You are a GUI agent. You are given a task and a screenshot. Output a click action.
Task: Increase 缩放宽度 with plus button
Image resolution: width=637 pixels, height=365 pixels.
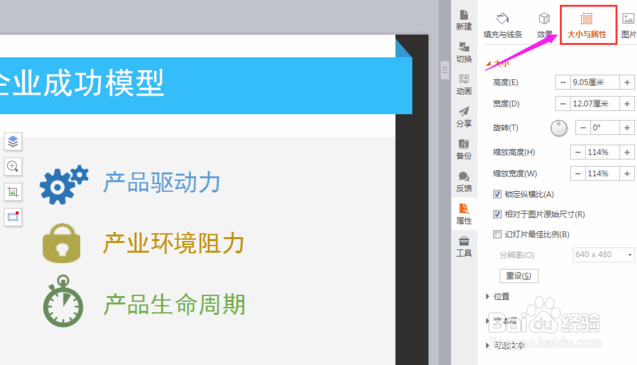(x=627, y=174)
